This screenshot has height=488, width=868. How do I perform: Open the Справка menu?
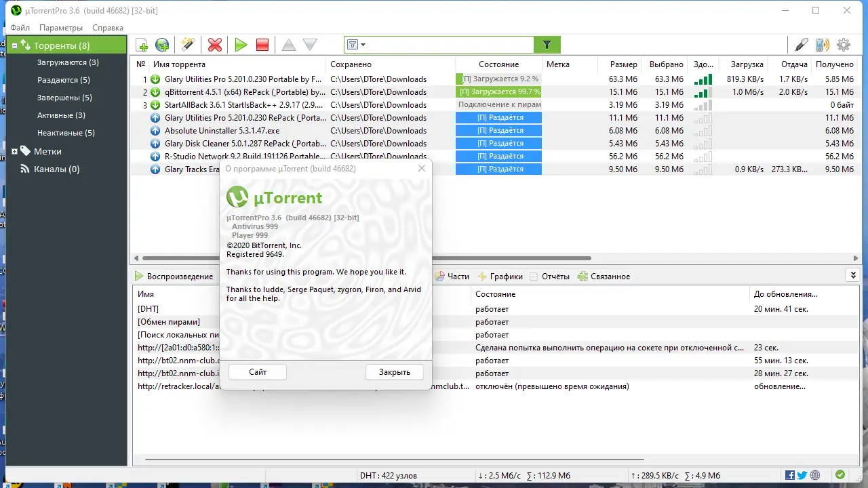108,28
